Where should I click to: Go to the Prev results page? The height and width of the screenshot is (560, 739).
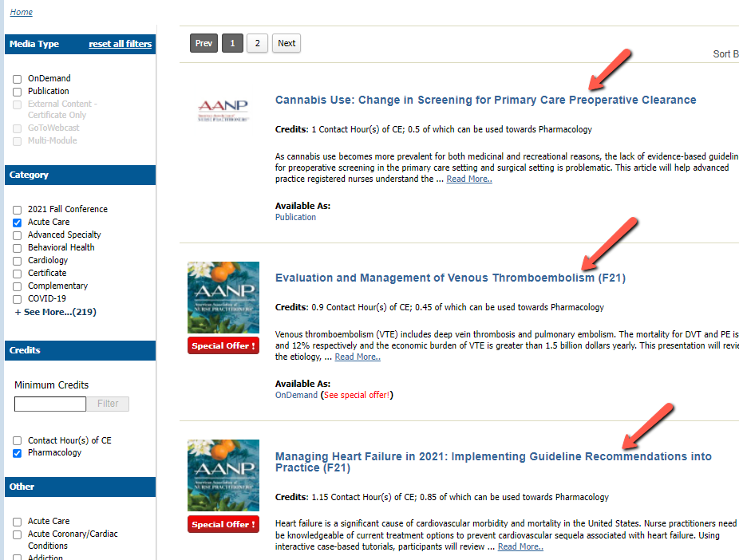[x=204, y=43]
